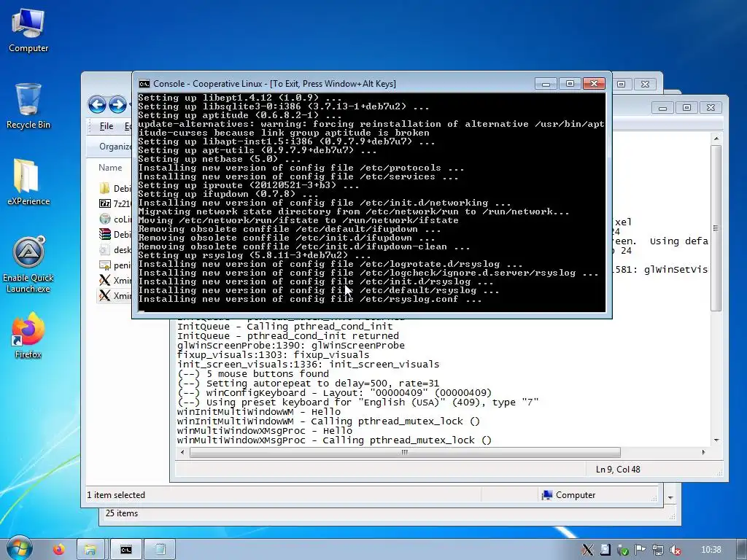Image resolution: width=747 pixels, height=560 pixels.
Task: Open the Computer desktop icon
Action: pos(28,31)
